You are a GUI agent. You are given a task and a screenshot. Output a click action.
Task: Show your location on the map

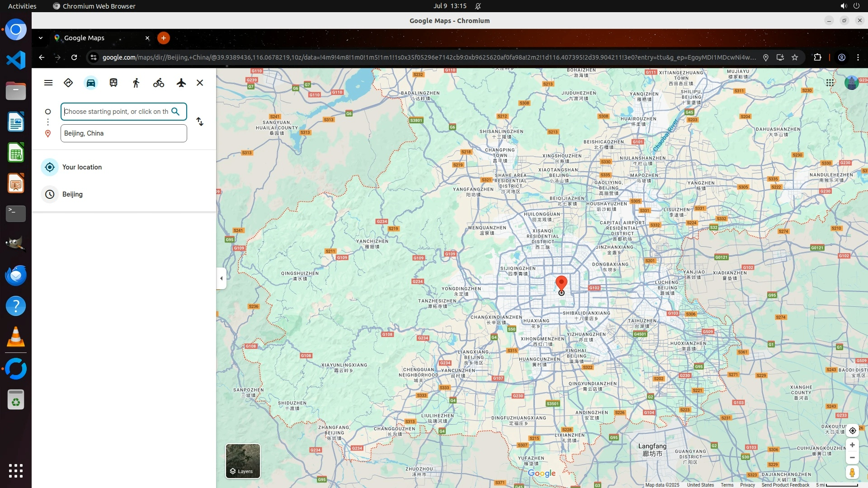[x=852, y=431]
